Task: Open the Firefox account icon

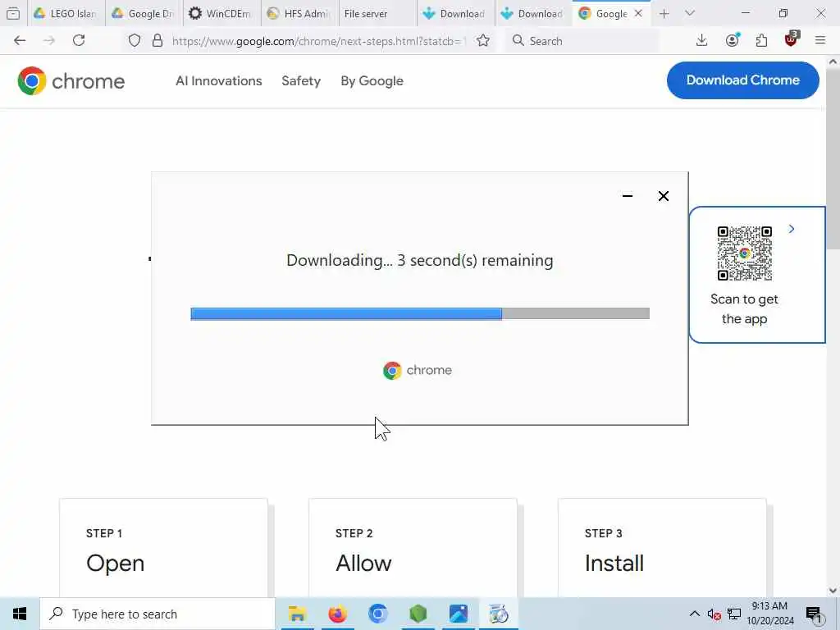Action: (733, 41)
